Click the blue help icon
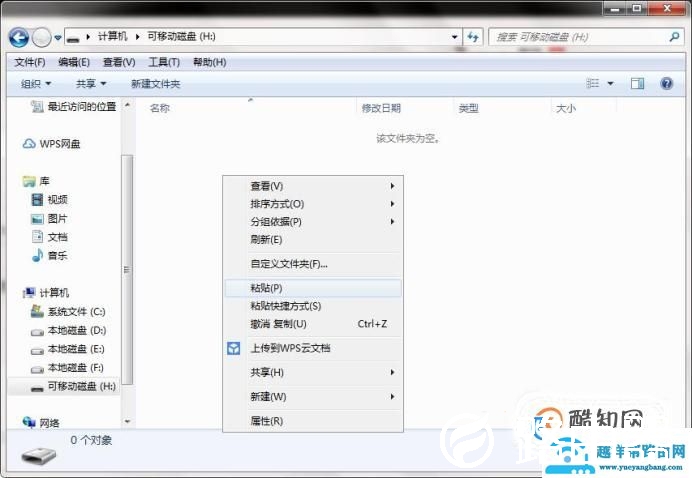692x478 pixels. click(x=667, y=83)
